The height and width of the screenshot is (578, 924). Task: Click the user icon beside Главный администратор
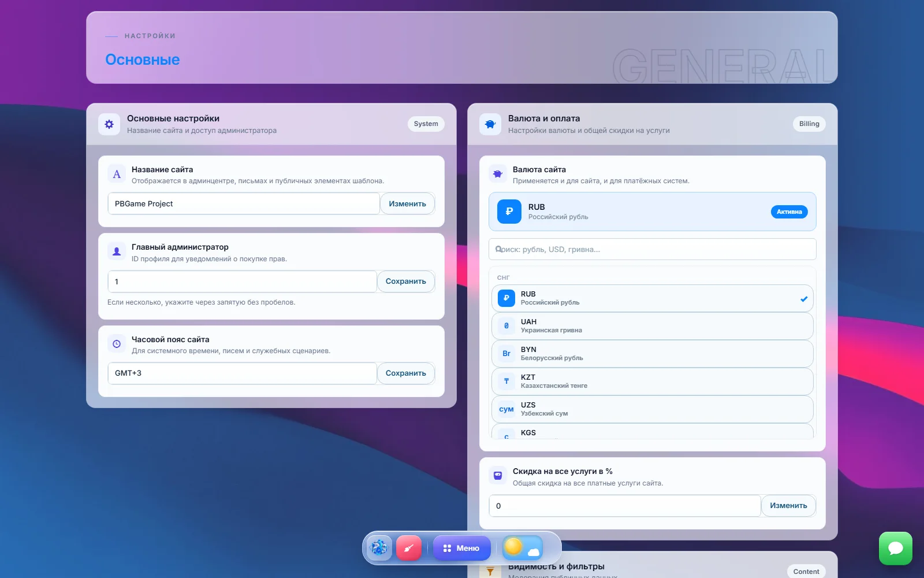[117, 251]
